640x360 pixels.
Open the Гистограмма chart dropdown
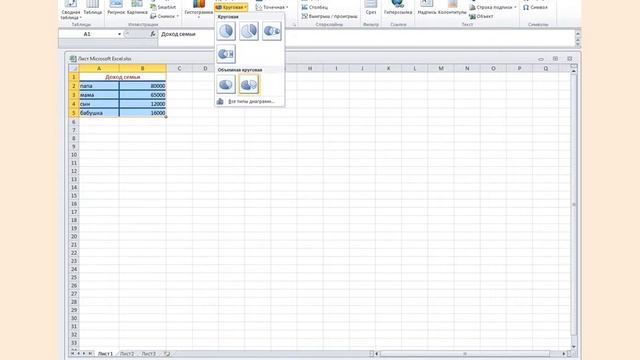point(198,9)
